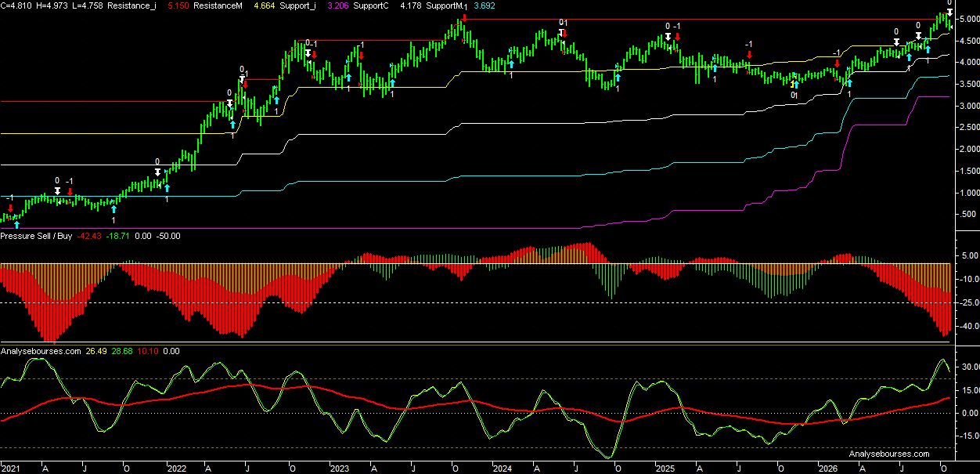The image size is (980, 474).
Task: Click the yellow 26.49 oscillator value
Action: click(96, 352)
